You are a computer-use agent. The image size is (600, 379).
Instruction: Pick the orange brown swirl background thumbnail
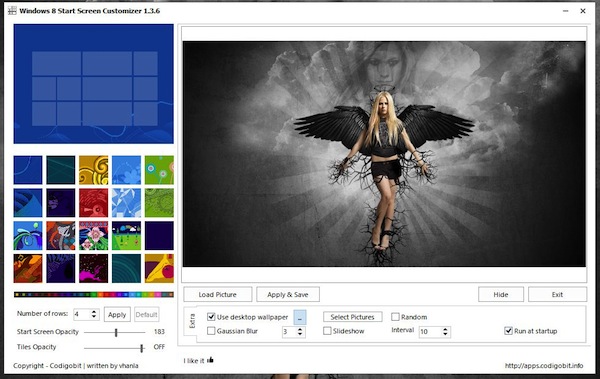[x=28, y=269]
